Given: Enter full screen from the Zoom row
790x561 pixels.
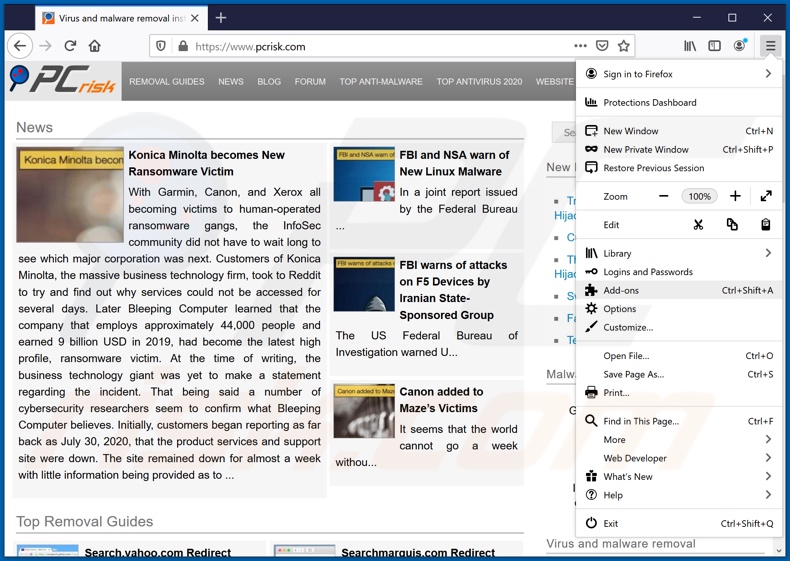Looking at the screenshot, I should (x=766, y=196).
